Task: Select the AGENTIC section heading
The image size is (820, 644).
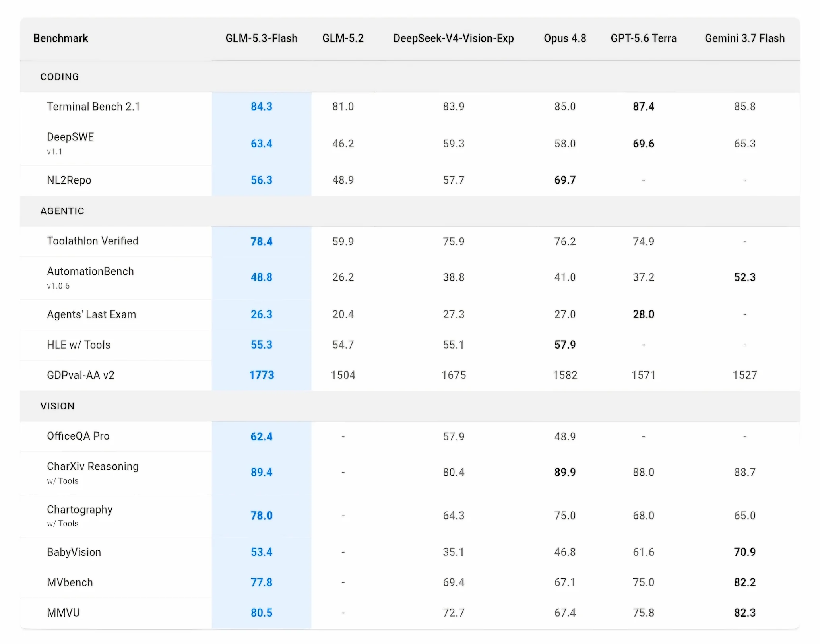Action: coord(62,211)
